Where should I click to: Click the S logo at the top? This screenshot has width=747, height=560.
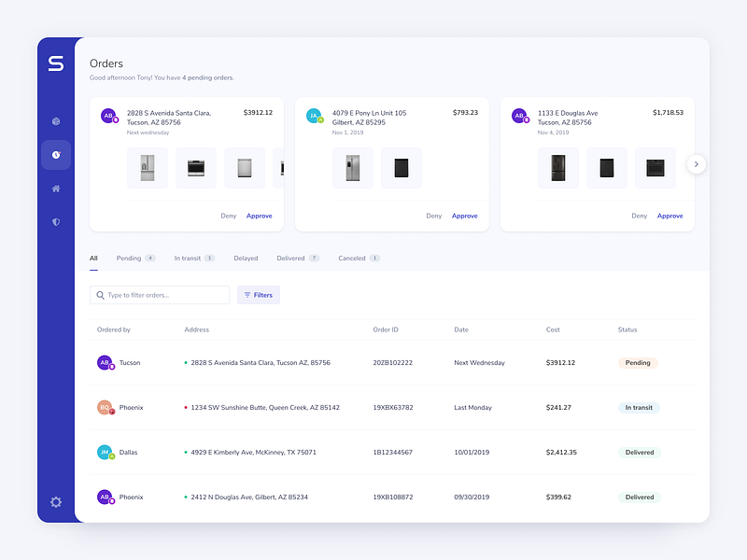(x=56, y=65)
